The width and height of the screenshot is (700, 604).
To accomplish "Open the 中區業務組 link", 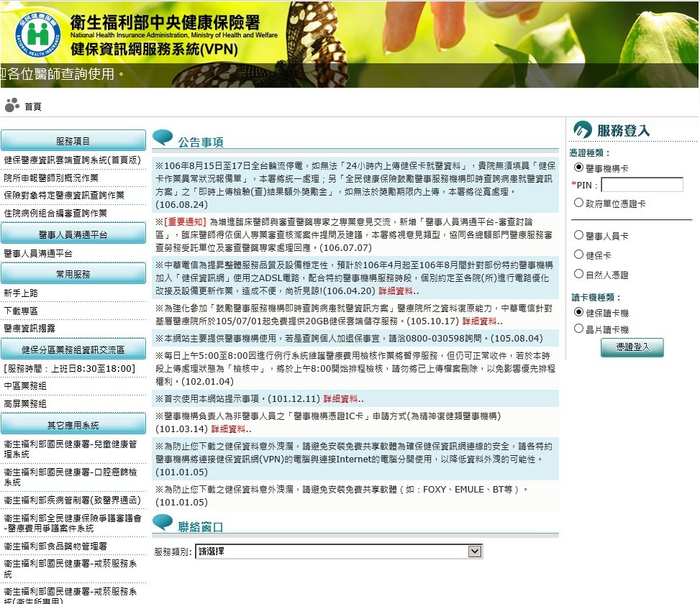I will (25, 386).
